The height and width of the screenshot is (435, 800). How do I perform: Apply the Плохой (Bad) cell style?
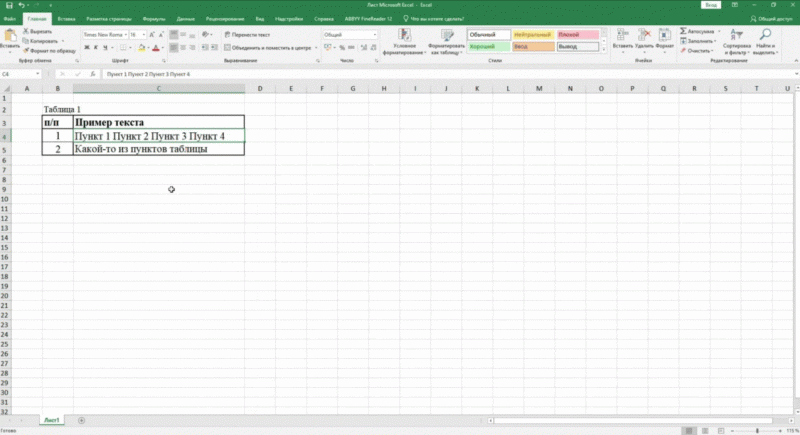tap(578, 35)
